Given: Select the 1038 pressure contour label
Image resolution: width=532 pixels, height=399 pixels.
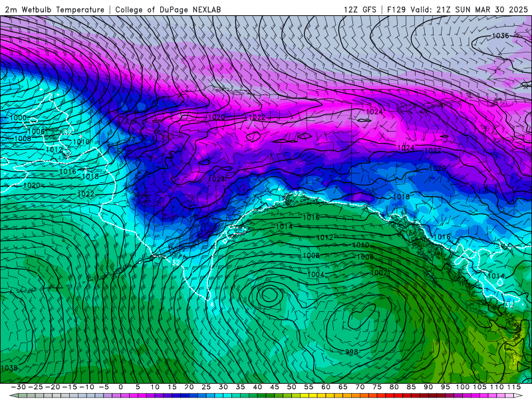Looking at the screenshot, I should (x=9, y=368).
